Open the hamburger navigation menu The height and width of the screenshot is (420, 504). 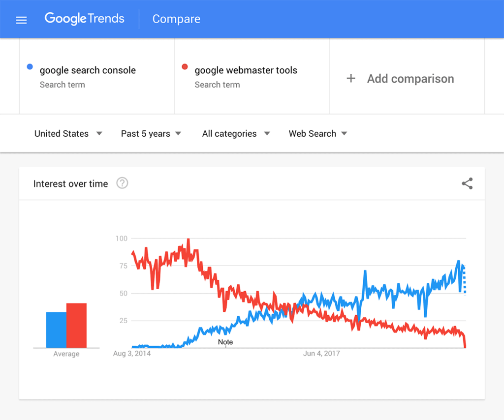click(x=21, y=19)
